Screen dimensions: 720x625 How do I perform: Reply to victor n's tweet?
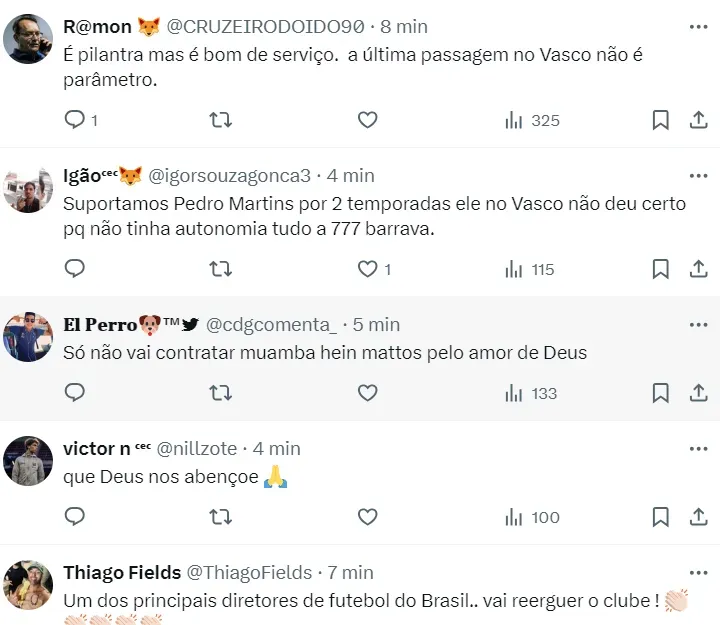coord(75,517)
